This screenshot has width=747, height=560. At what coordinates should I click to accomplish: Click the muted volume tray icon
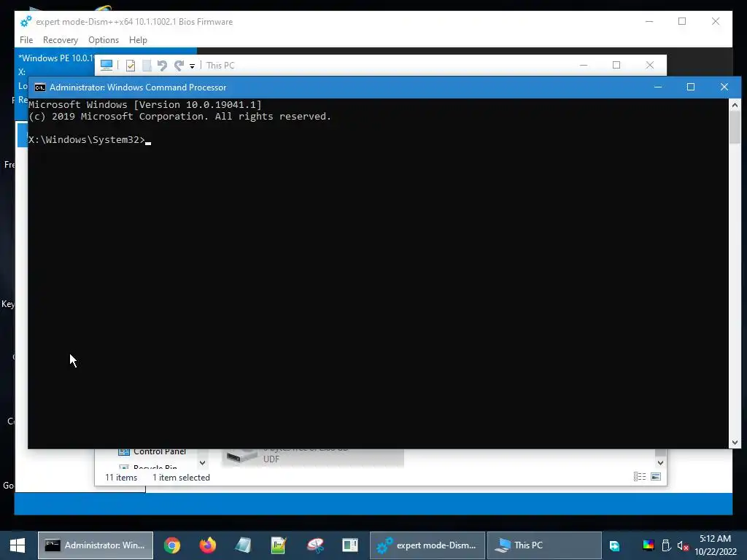click(x=683, y=546)
